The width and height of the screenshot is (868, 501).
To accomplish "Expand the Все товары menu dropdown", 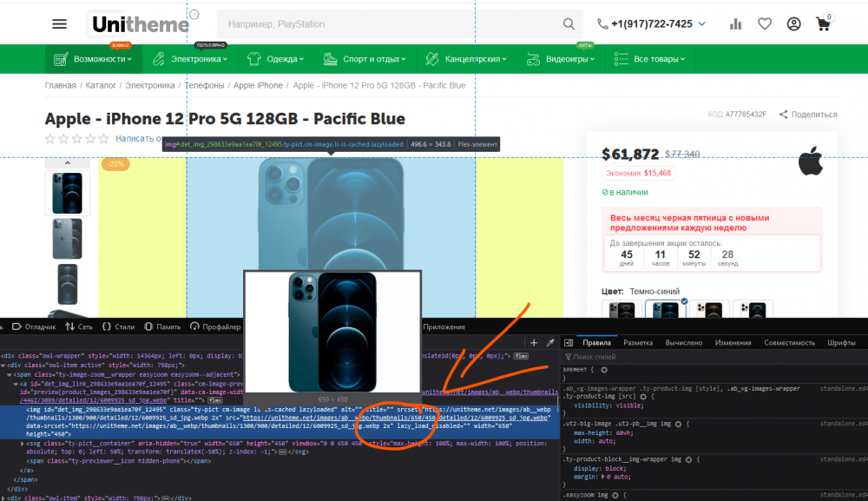I will (651, 59).
